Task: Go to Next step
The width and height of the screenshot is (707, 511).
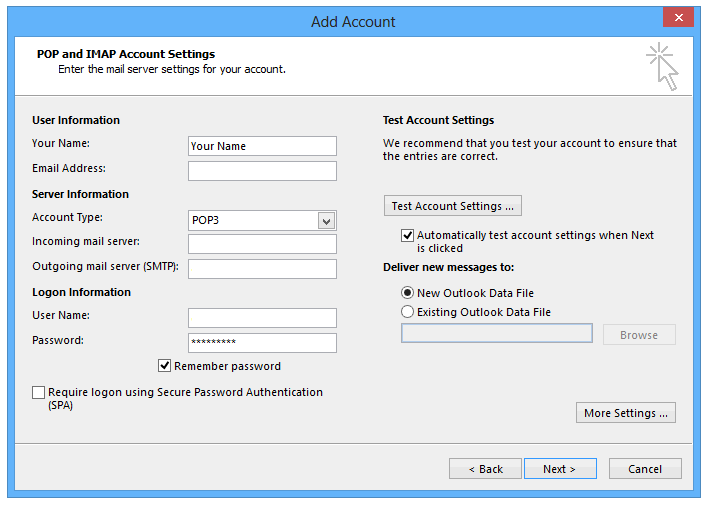Action: tap(560, 469)
